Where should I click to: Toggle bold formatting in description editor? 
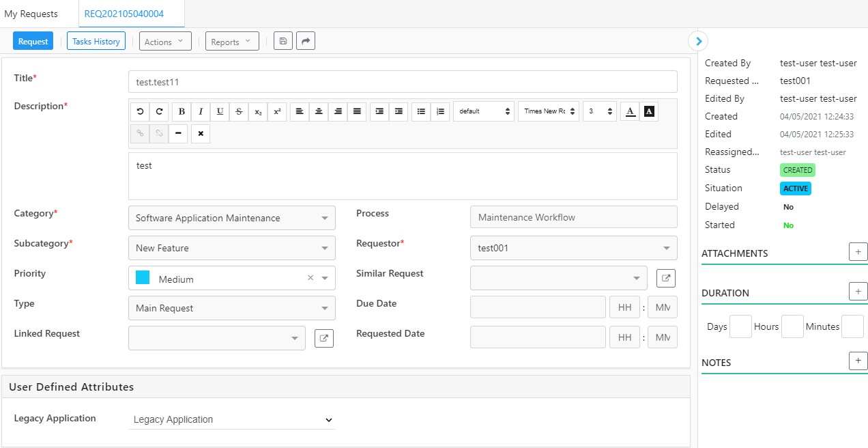tap(181, 111)
